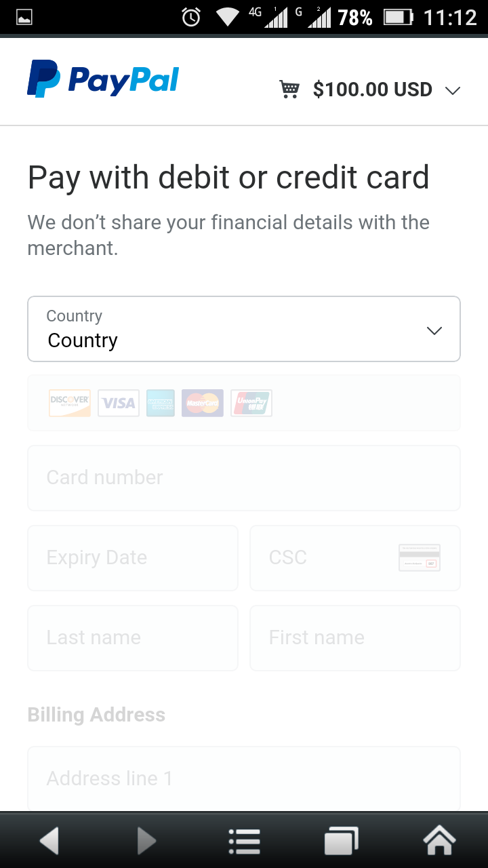This screenshot has height=868, width=488.
Task: Open the browser tabs switcher
Action: pyautogui.click(x=341, y=841)
